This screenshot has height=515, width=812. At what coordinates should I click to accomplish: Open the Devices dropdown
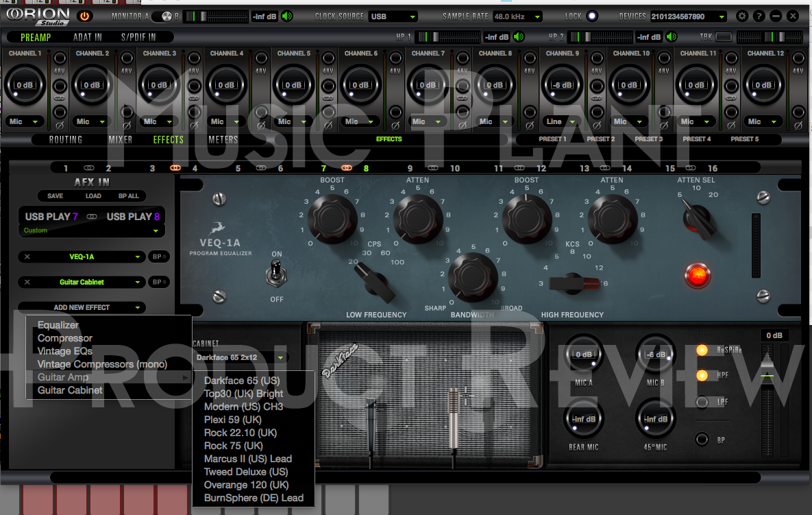click(688, 16)
